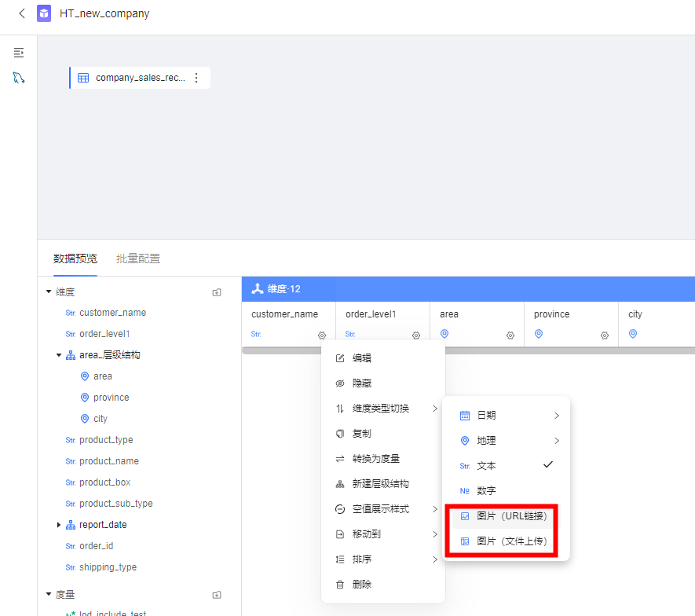Toggle the sidebar collapse icon
The width and height of the screenshot is (695, 616).
(19, 53)
